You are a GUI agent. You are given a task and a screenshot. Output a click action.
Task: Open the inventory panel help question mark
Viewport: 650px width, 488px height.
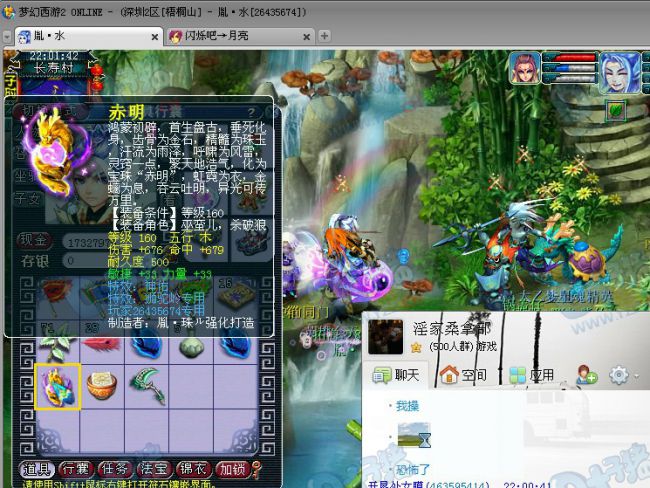click(252, 112)
